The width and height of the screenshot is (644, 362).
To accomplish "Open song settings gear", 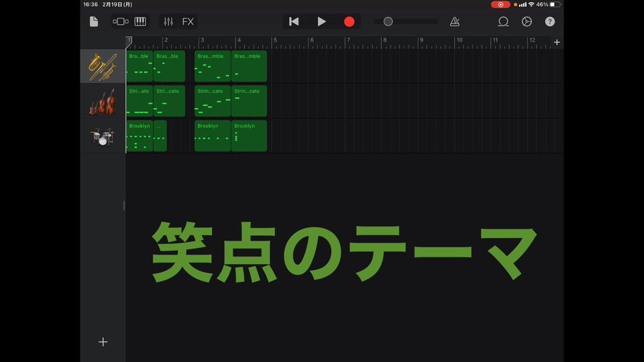I will [x=527, y=21].
